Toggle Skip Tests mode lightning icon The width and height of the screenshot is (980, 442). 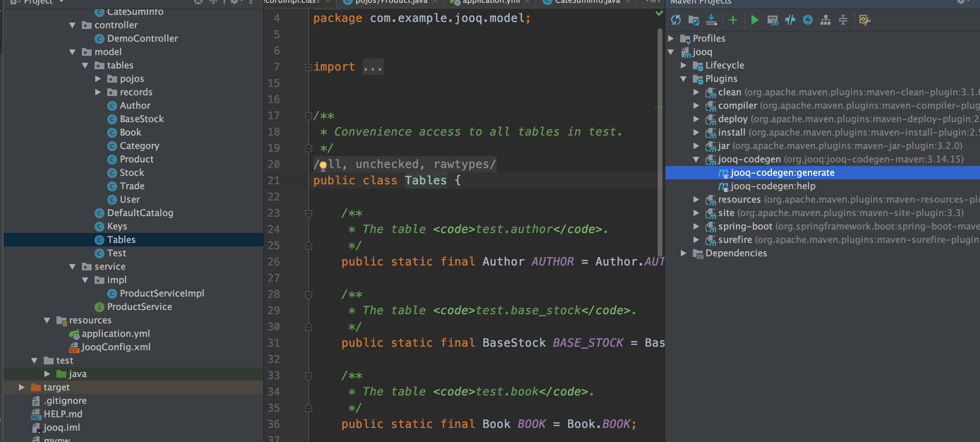pos(807,20)
